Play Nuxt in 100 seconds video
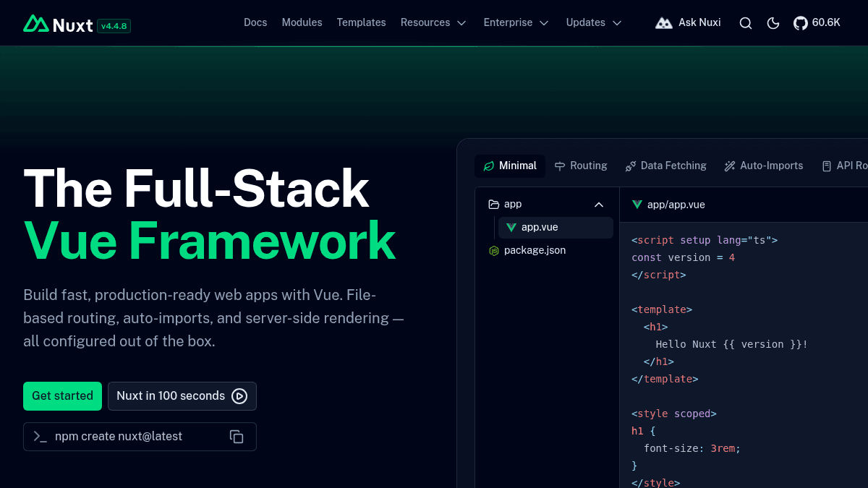The height and width of the screenshot is (488, 868). (x=182, y=396)
